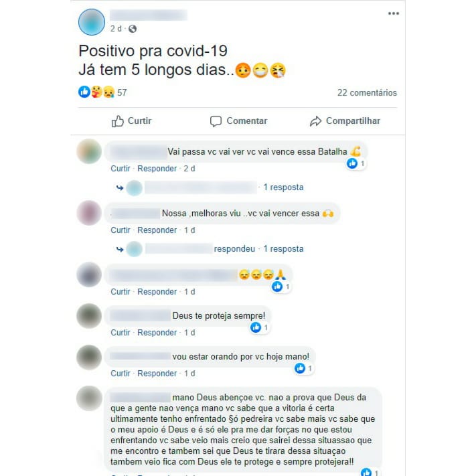Open the first commenter's avatar
The width and height of the screenshot is (476, 476).
point(89,151)
